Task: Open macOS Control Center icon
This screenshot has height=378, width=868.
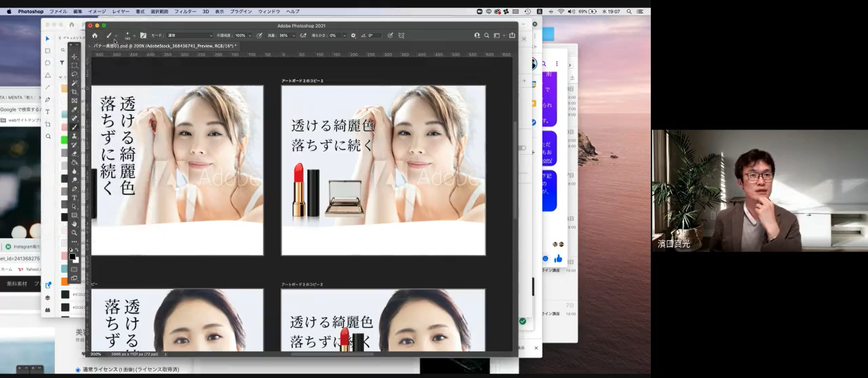Action: tap(640, 12)
